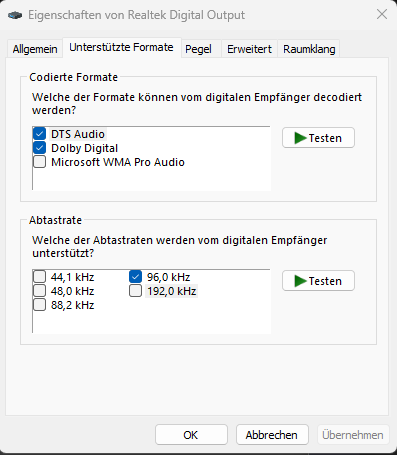Open the Pegel tab

(x=198, y=49)
